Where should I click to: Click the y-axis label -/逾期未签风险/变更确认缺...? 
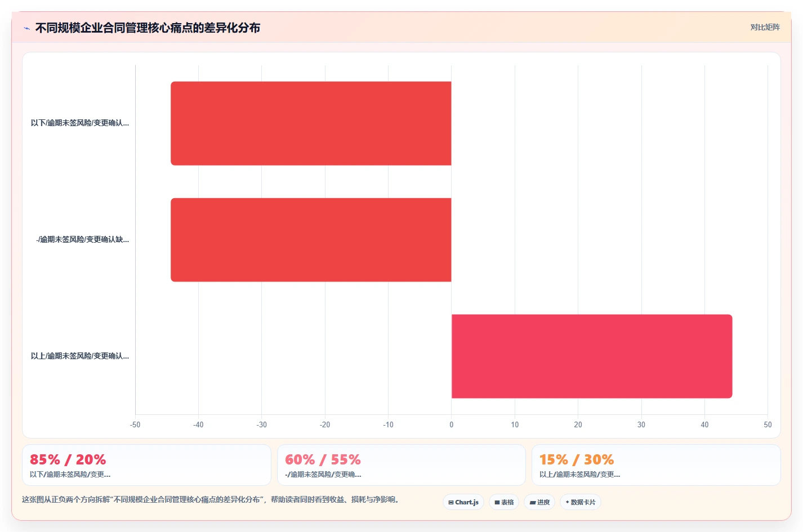pyautogui.click(x=83, y=239)
